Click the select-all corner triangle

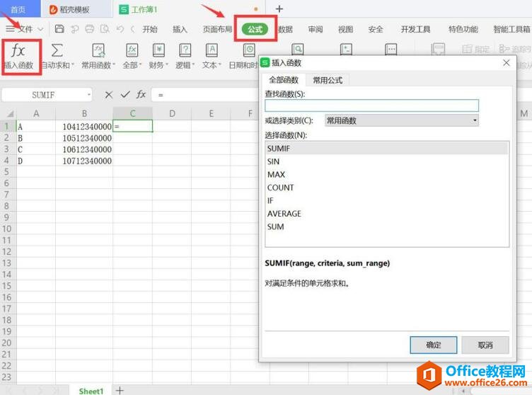[10, 114]
